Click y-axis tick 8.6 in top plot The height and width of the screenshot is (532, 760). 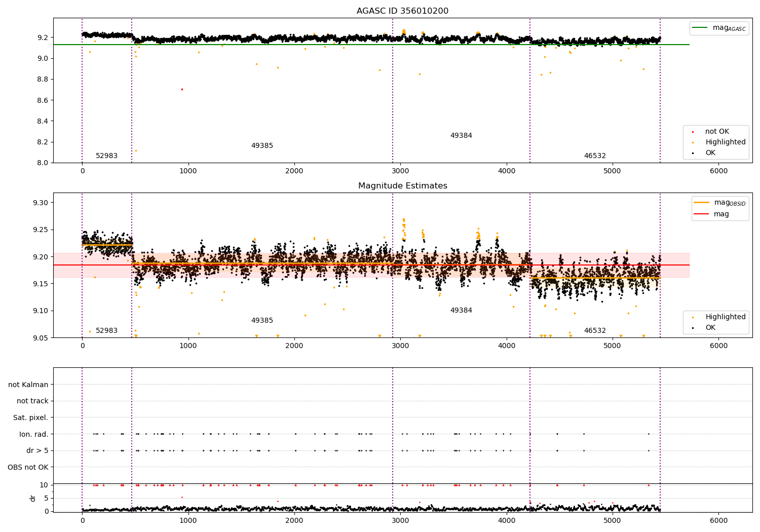pos(43,100)
